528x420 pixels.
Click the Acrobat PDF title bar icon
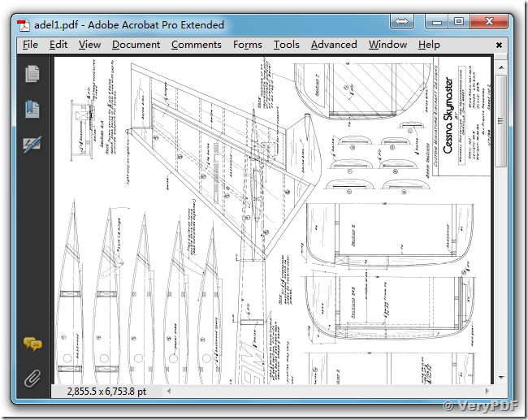24,25
